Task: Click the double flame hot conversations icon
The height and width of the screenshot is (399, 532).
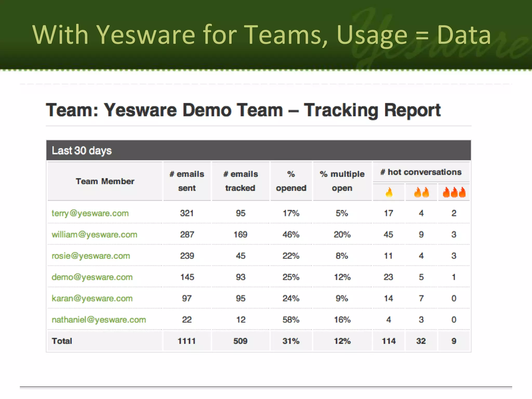Action: 421,192
